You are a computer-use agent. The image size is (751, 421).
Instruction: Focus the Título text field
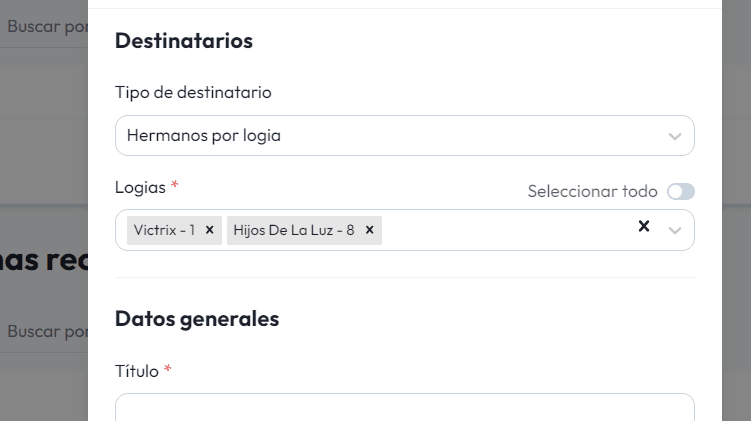pyautogui.click(x=404, y=407)
